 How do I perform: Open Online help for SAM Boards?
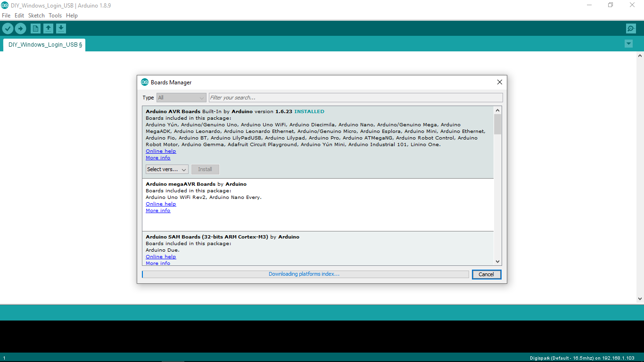(161, 257)
